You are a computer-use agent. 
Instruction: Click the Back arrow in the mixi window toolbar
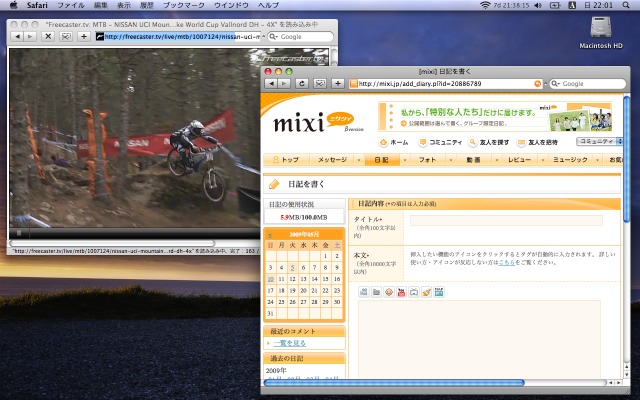pos(271,84)
